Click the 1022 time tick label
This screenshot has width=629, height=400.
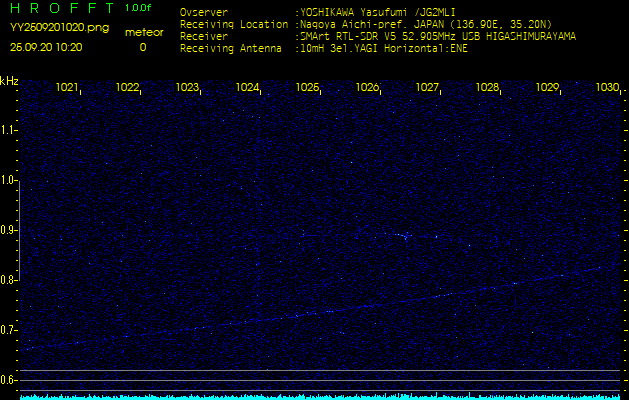(128, 88)
